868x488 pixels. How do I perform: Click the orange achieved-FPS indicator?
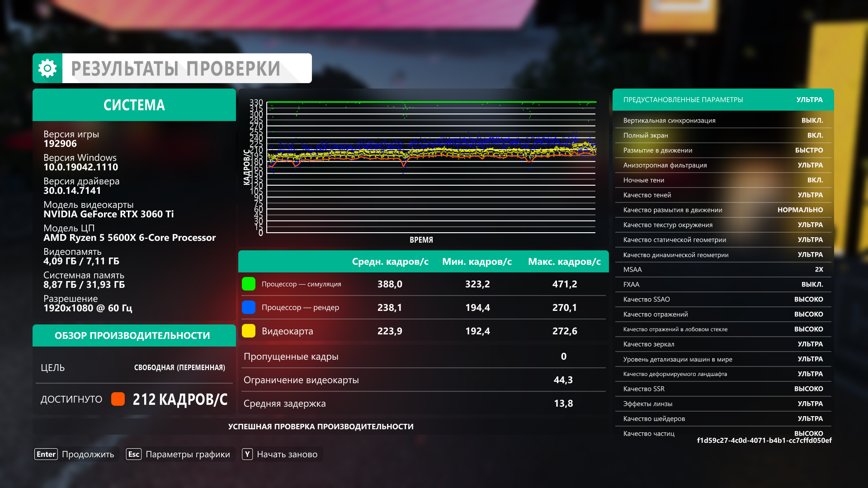click(x=118, y=399)
